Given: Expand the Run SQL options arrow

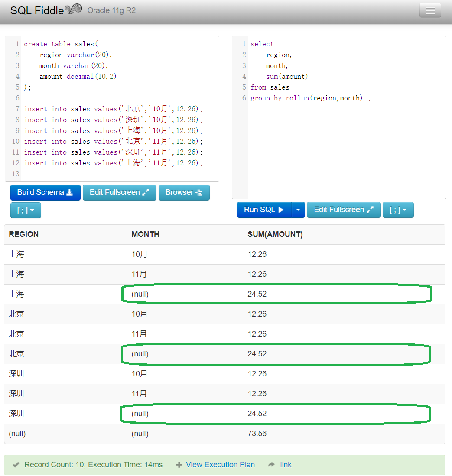Looking at the screenshot, I should [298, 210].
